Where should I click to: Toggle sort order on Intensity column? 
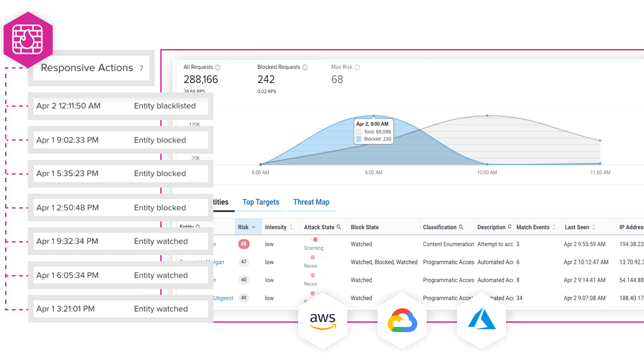point(291,227)
